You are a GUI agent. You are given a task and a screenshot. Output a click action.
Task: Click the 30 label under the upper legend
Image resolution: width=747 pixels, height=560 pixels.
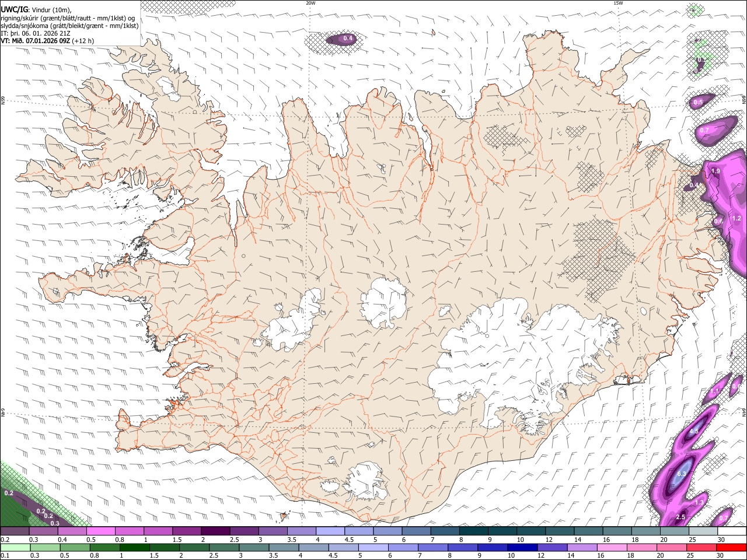click(x=721, y=540)
